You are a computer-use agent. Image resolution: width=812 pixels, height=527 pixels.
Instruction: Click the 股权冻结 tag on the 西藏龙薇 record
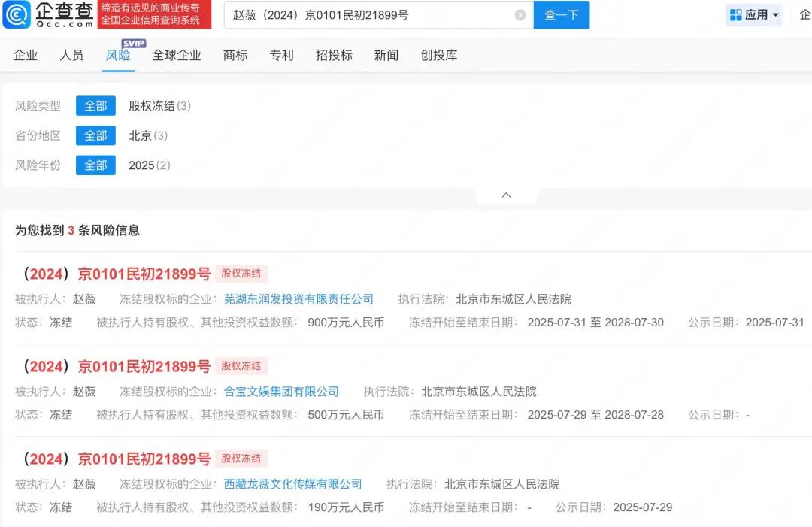pyautogui.click(x=241, y=459)
